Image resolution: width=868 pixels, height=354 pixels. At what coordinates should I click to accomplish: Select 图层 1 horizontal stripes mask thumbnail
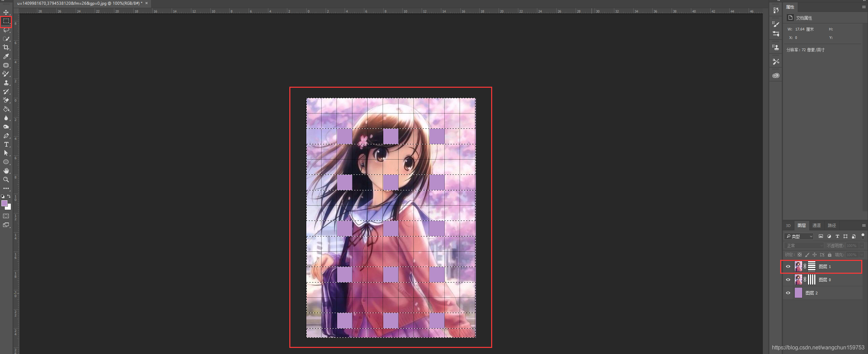click(x=812, y=267)
